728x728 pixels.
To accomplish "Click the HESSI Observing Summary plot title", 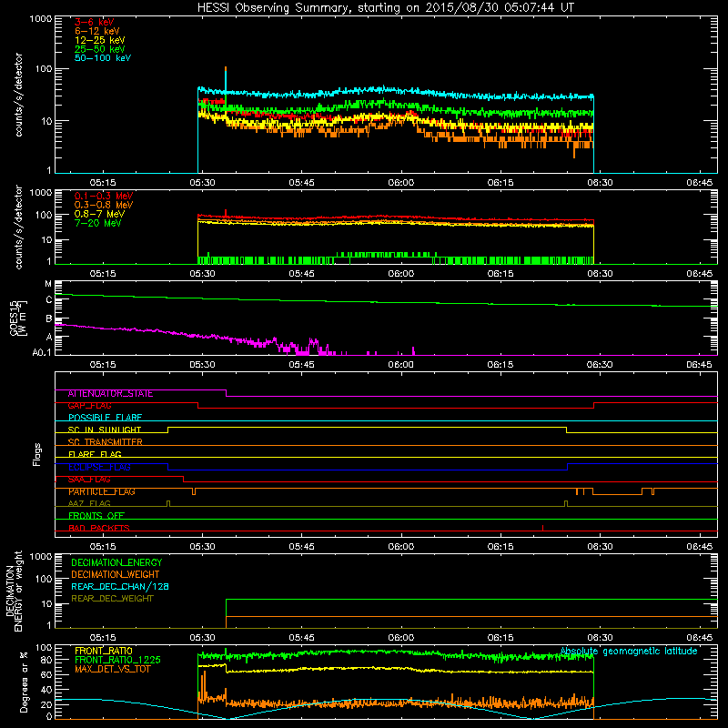I will click(386, 8).
